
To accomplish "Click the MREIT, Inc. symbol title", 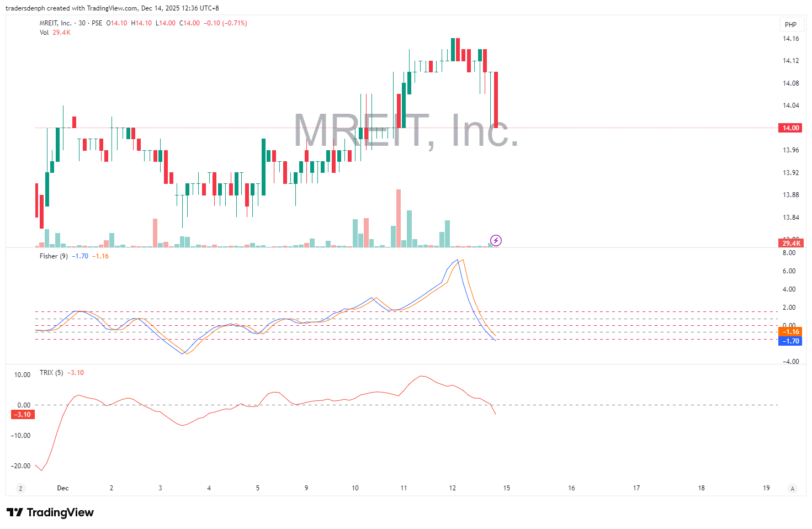I will pyautogui.click(x=55, y=23).
